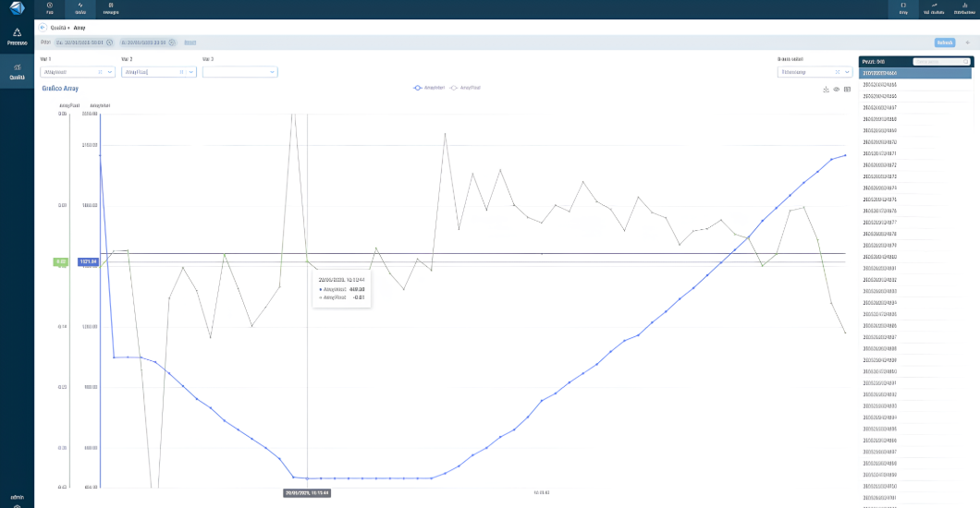Expand the empty Var 3 dropdown
The width and height of the screenshot is (980, 508).
pos(272,71)
